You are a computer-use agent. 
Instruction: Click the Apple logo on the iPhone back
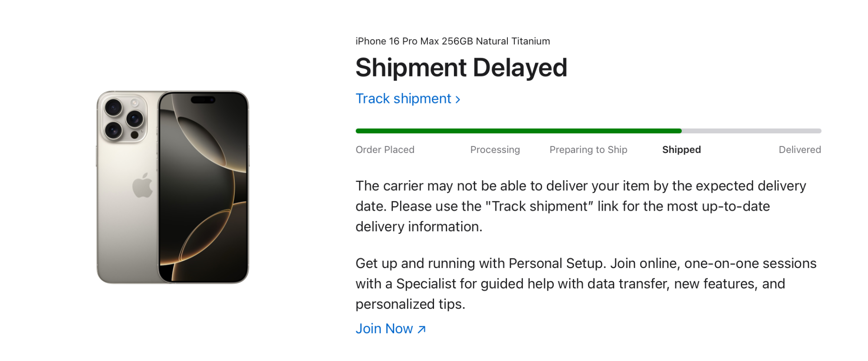[142, 185]
